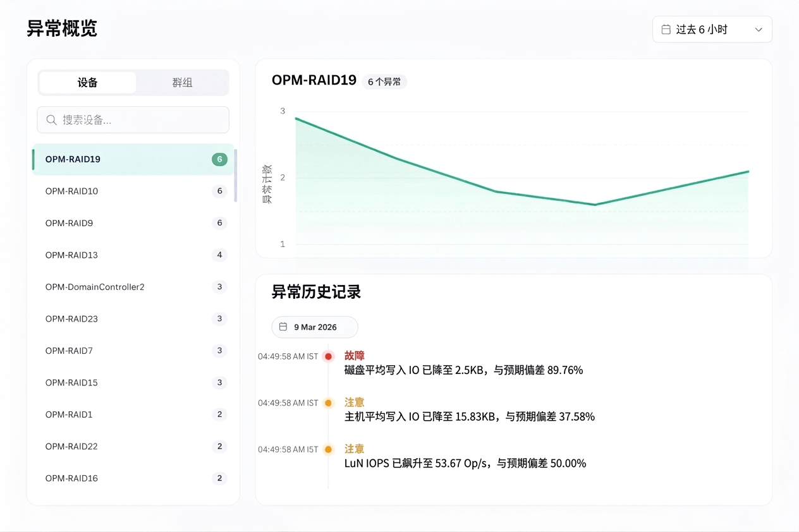
Task: Select device OPM-RAID19 in the list
Action: pos(133,159)
